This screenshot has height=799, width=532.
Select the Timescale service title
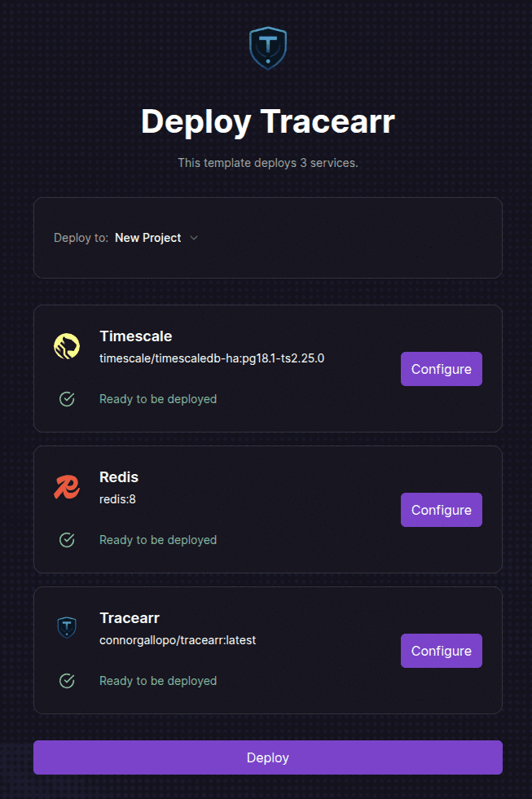[x=135, y=336]
